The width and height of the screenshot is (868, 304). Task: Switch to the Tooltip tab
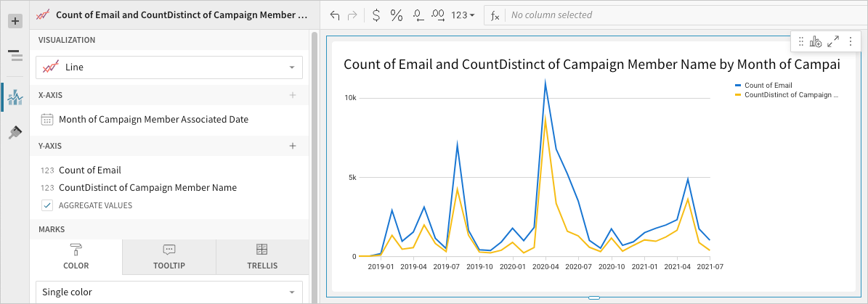click(169, 257)
